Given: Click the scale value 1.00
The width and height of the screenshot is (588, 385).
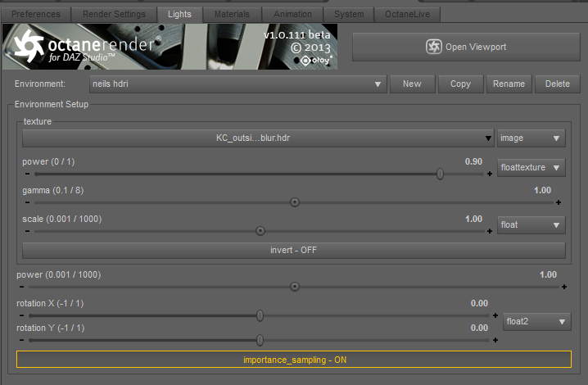Looking at the screenshot, I should pos(473,220).
